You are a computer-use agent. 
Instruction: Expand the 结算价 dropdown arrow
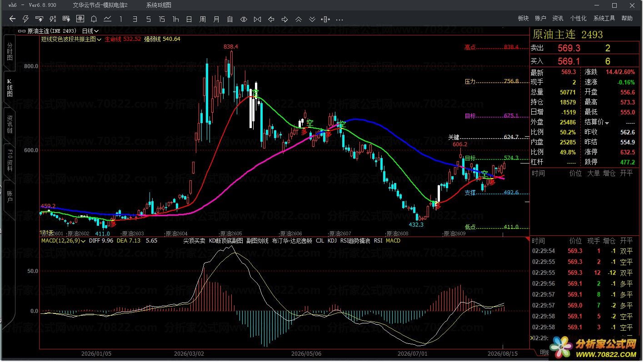(x=607, y=123)
